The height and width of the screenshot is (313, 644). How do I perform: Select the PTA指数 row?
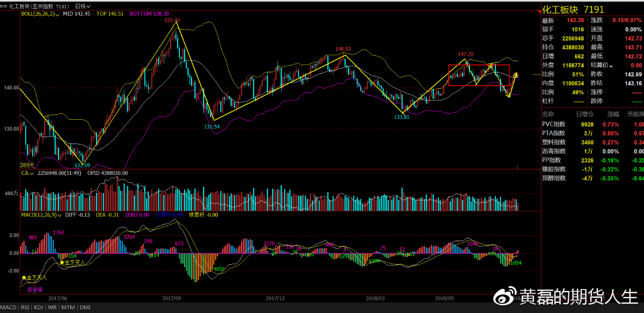point(592,133)
